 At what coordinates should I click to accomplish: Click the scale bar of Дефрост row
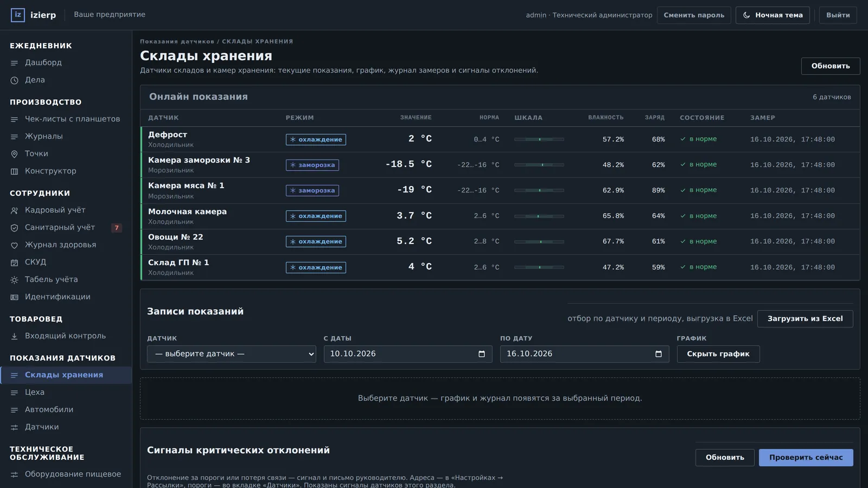[x=539, y=139]
